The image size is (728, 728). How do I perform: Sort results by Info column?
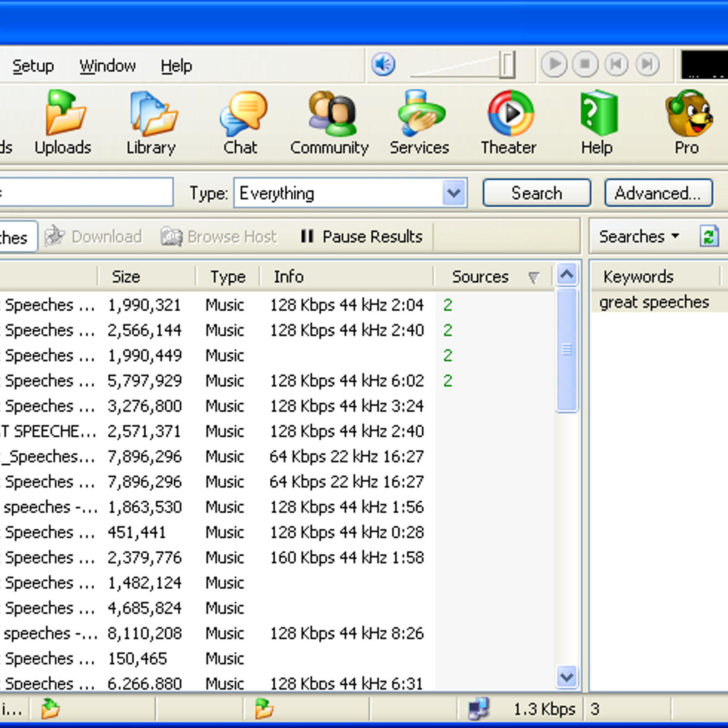click(347, 277)
